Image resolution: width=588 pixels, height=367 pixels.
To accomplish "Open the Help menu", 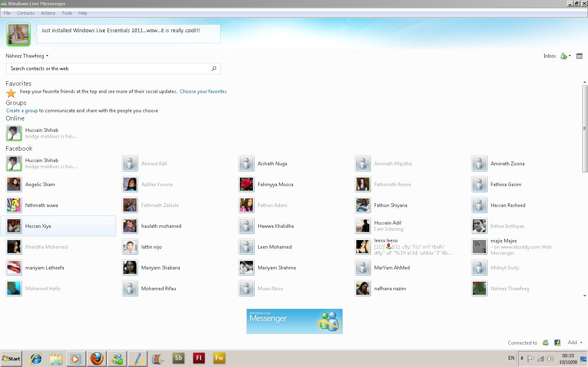I will point(83,13).
